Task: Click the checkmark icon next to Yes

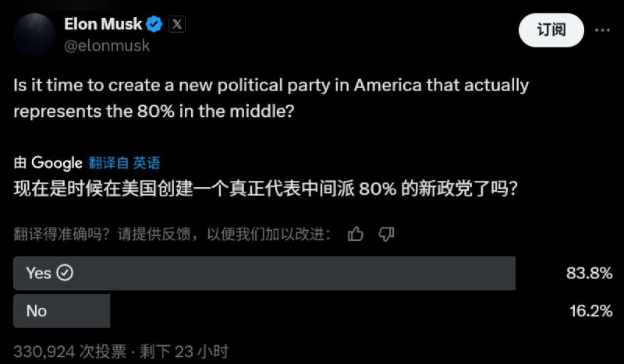Action: click(65, 273)
